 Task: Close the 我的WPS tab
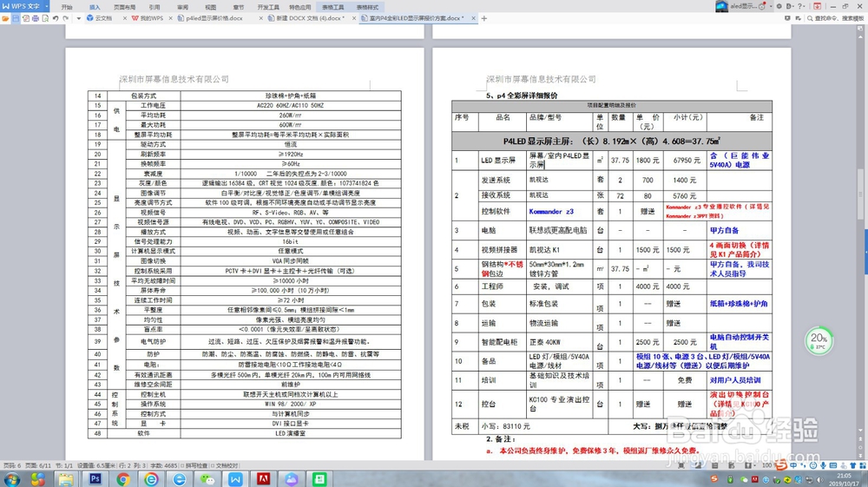point(170,18)
